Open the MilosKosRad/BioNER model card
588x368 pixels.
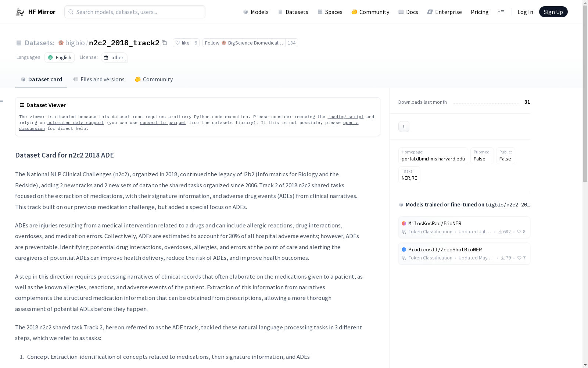tap(464, 227)
